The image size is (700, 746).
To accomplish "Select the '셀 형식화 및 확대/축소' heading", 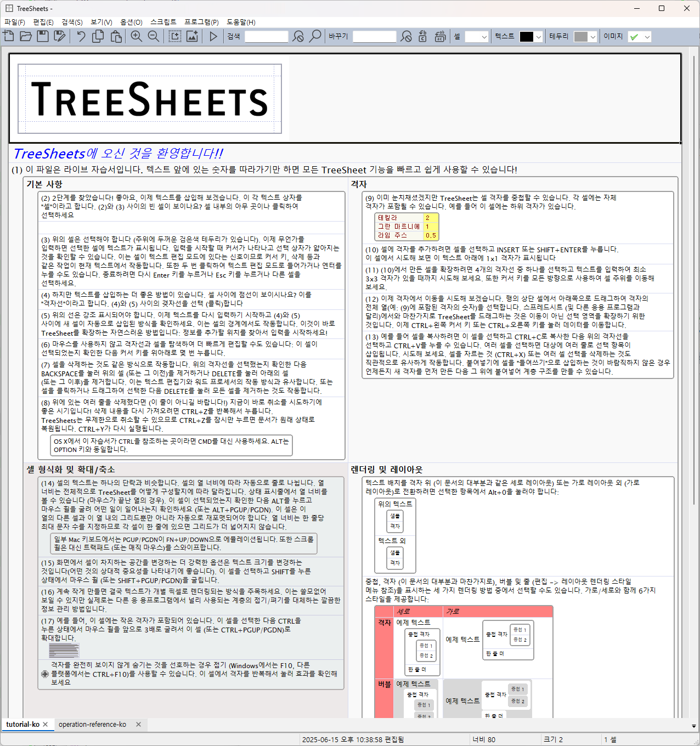I will tap(71, 470).
